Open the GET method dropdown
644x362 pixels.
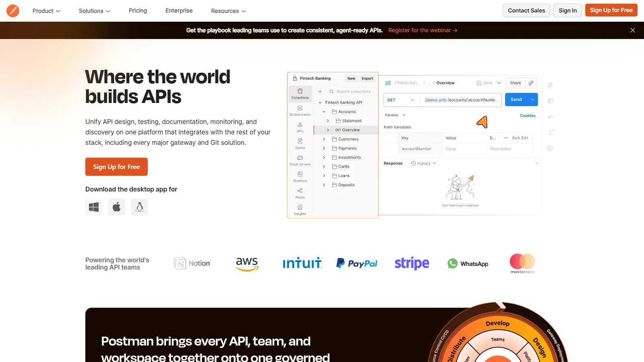[x=401, y=100]
